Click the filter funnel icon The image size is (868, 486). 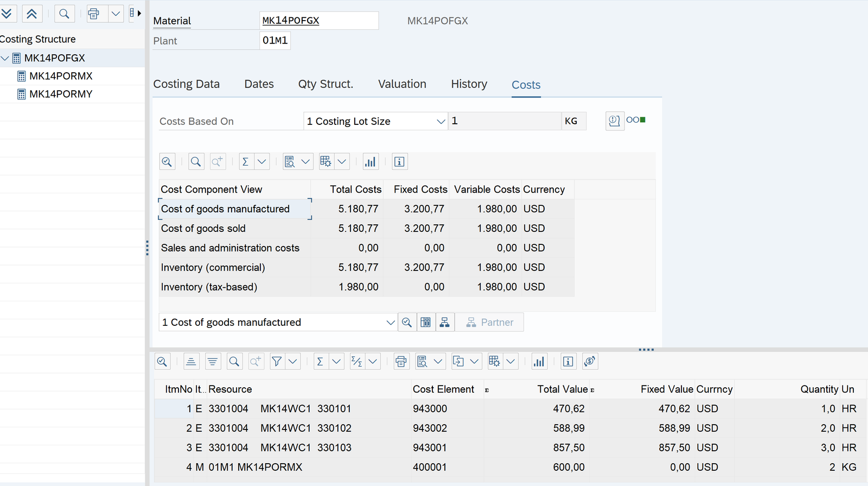[x=277, y=362]
